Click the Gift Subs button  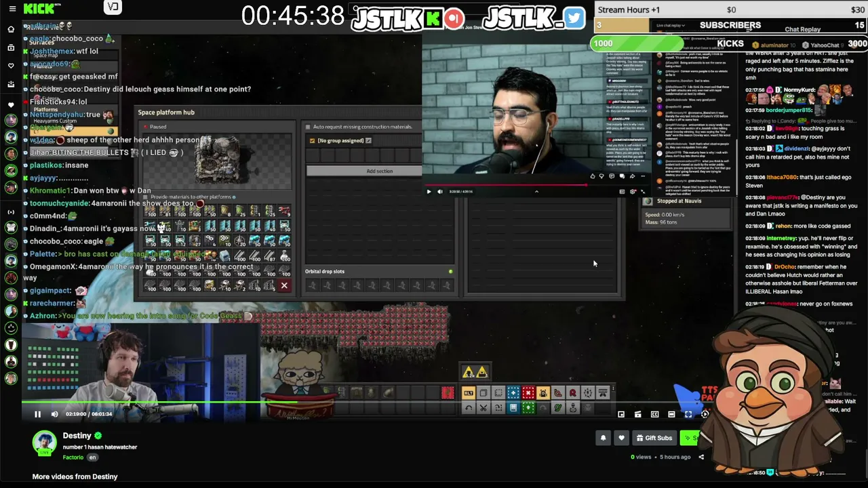coord(654,438)
